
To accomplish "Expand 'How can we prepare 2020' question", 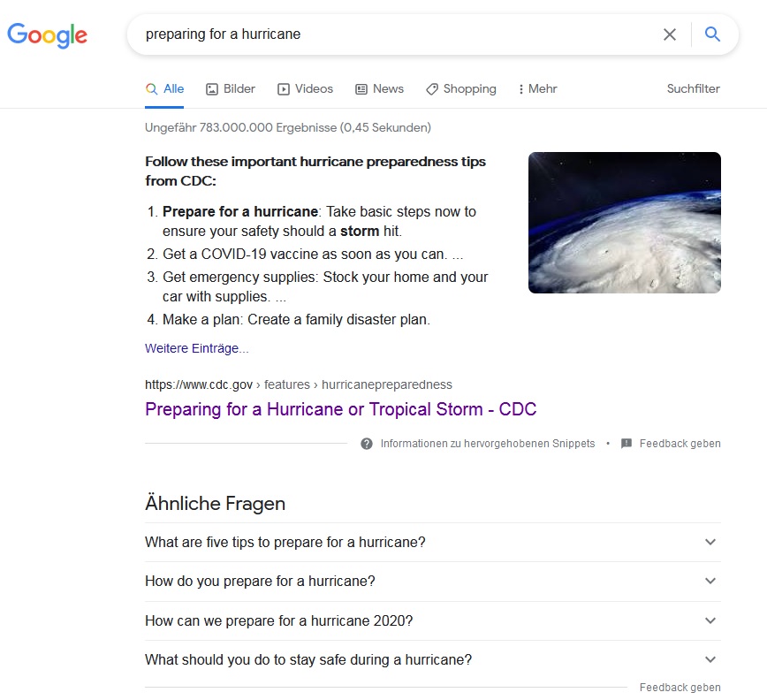I will point(710,620).
